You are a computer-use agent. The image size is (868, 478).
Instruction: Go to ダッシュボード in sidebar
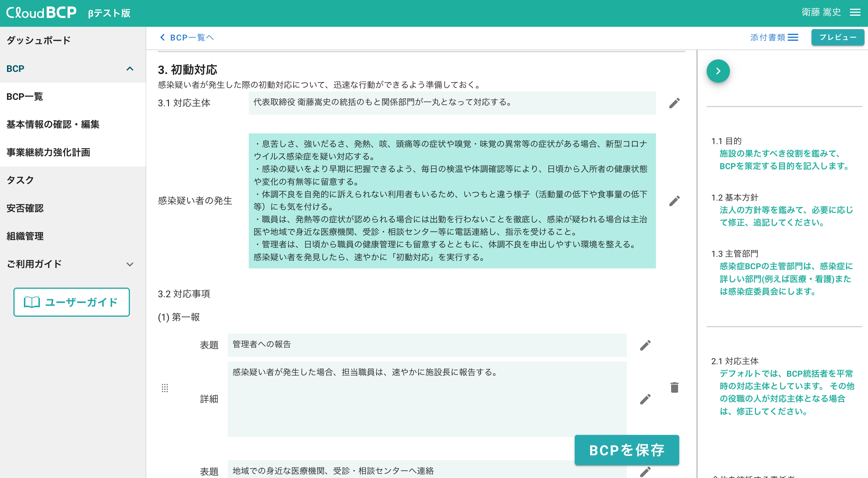tap(39, 40)
